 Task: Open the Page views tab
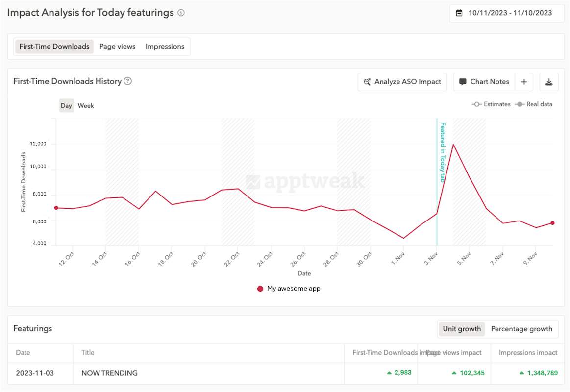(x=117, y=47)
